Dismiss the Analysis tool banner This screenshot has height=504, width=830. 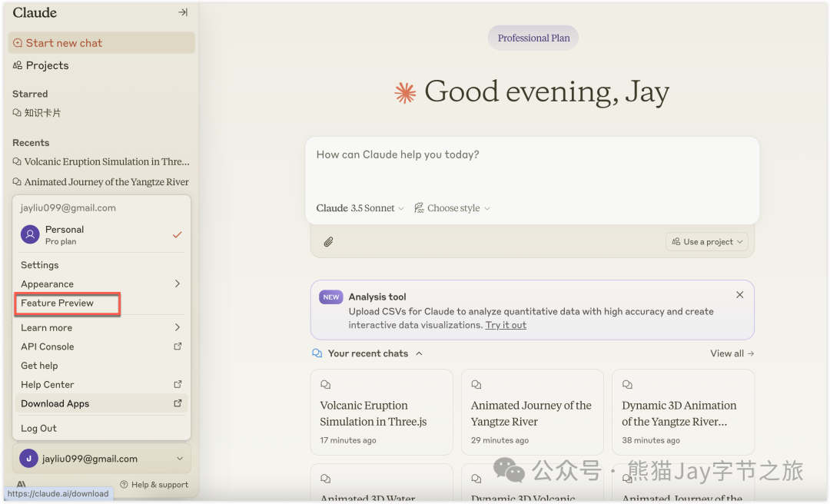pos(739,295)
